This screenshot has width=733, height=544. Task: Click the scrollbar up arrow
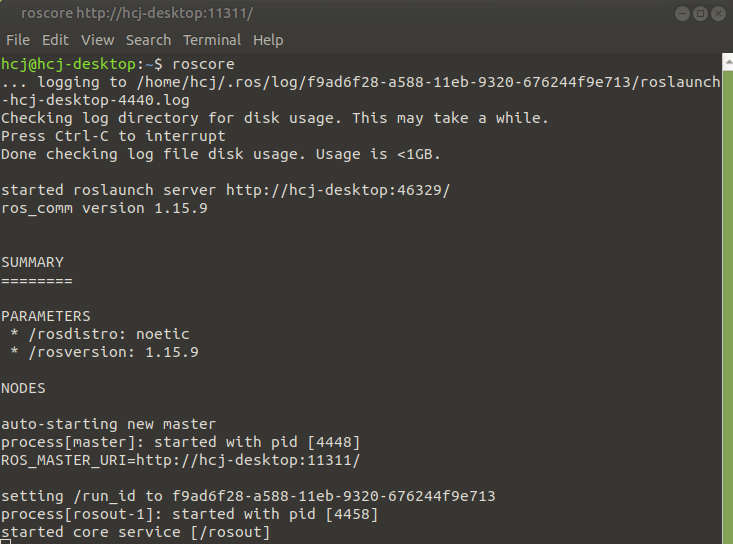pos(727,62)
